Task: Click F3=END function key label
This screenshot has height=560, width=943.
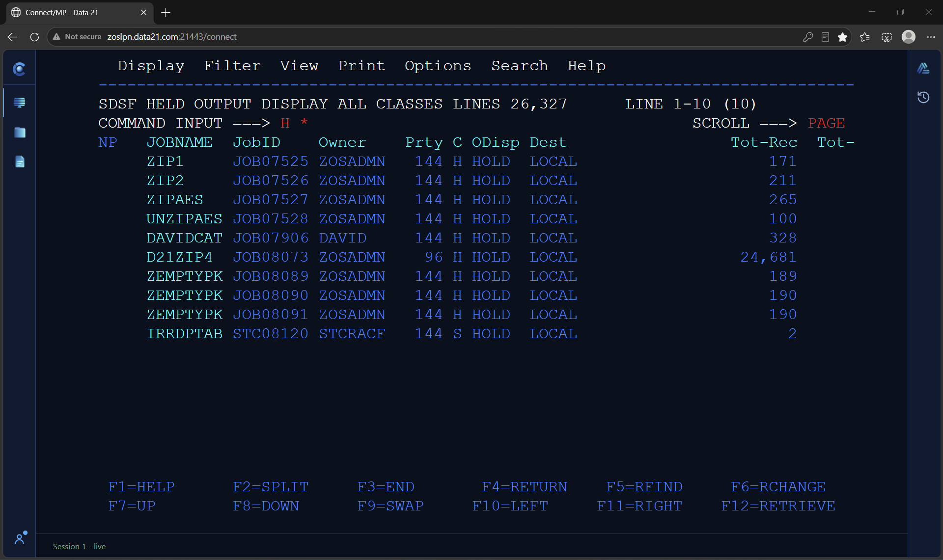Action: click(x=386, y=487)
